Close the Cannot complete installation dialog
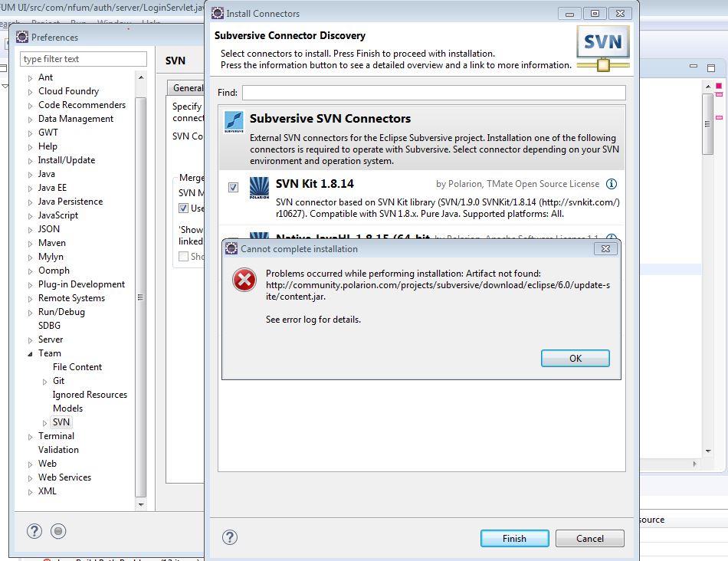This screenshot has width=728, height=561. 605,249
